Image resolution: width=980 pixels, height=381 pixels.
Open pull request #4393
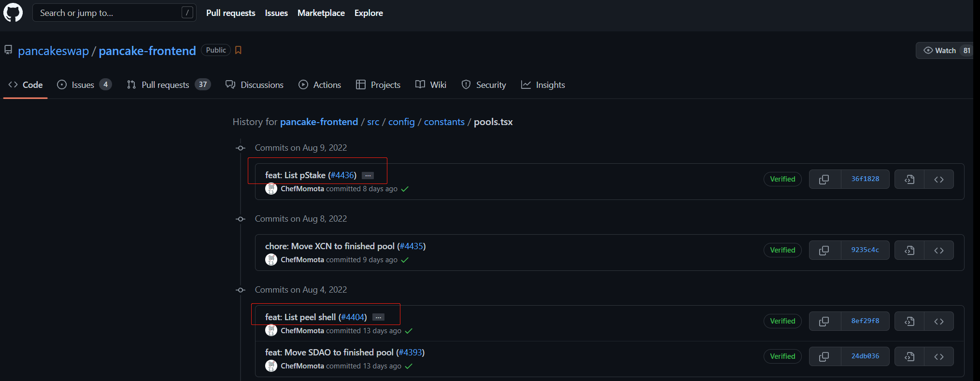[410, 353]
